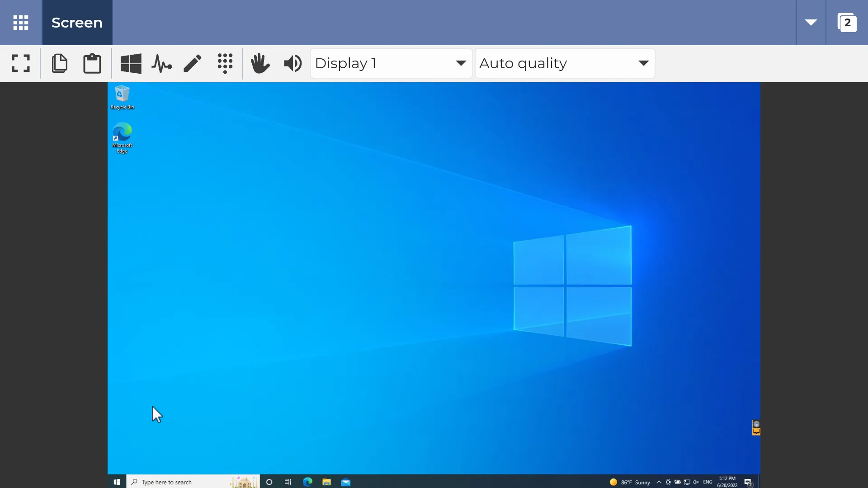Click the copy clipboard icon in toolbar
This screenshot has height=488, width=868.
coord(59,63)
